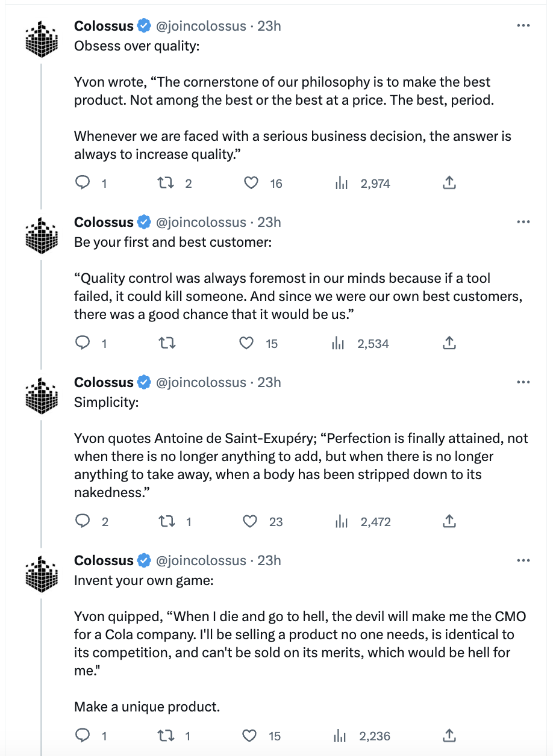Image resolution: width=553 pixels, height=756 pixels.
Task: Open the 23h timestamp of the "Be your first" tweet
Action: pos(269,222)
